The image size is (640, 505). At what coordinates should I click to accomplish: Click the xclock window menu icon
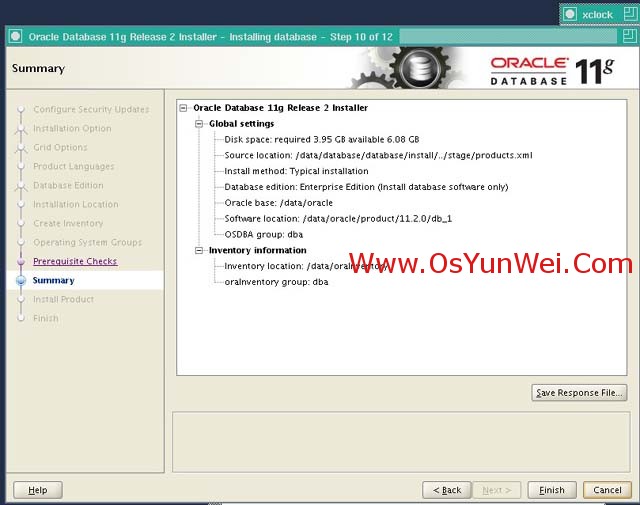click(x=570, y=15)
